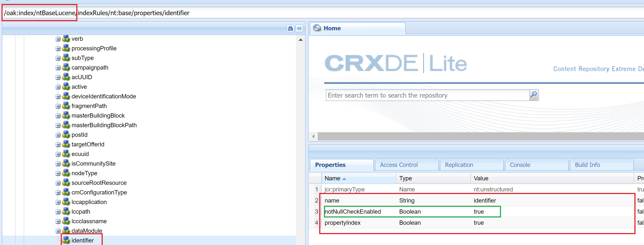Viewport: 644px width, 245px height.
Task: Open the Replication tab
Action: point(459,165)
